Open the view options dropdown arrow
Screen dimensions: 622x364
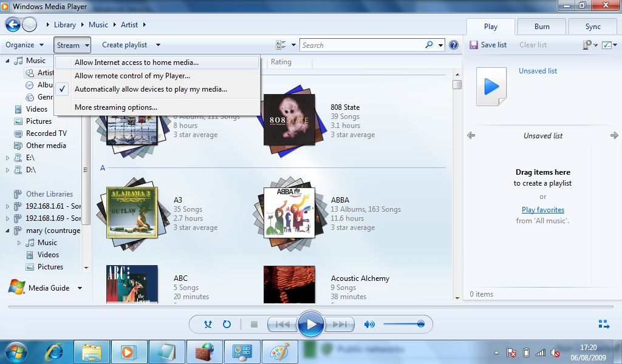293,44
